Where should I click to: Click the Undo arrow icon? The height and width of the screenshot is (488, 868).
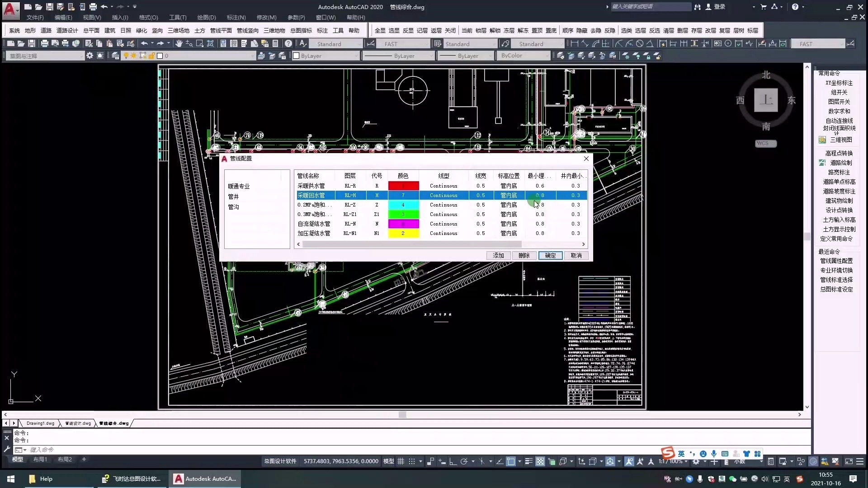click(x=144, y=44)
